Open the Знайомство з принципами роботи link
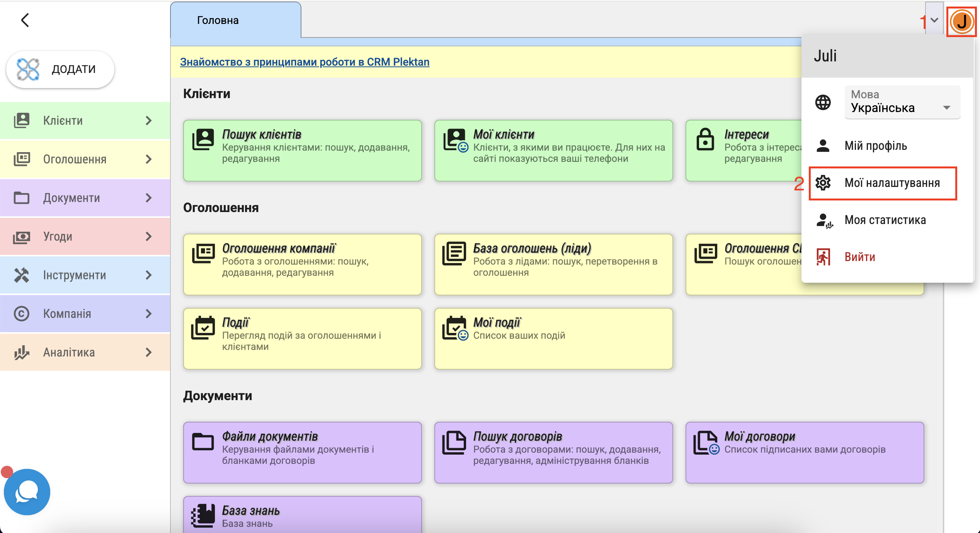This screenshot has width=980, height=533. click(x=305, y=62)
